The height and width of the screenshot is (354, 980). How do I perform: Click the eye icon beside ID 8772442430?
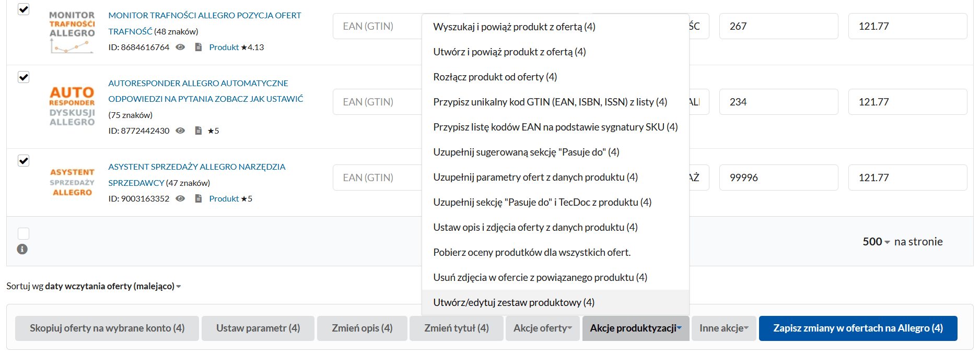180,131
